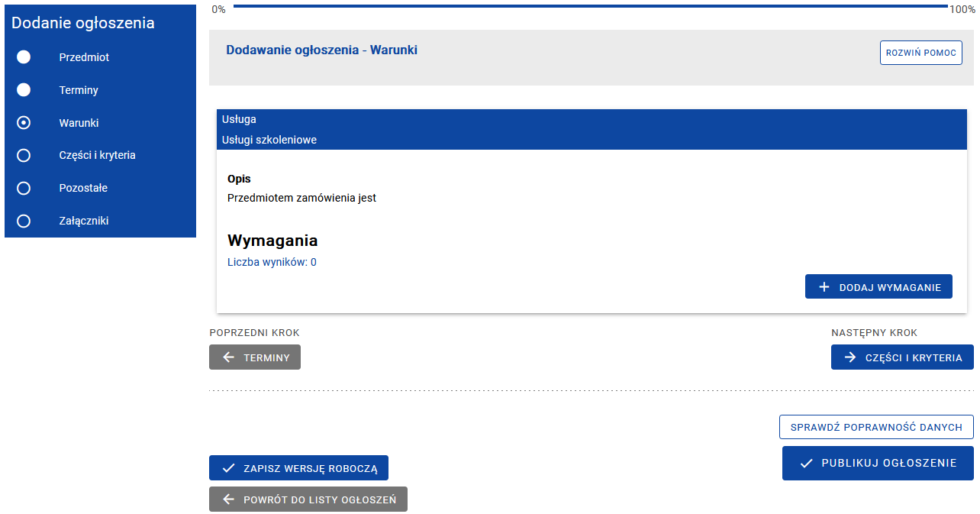
Task: Select the Przedmiot step circle
Action: pyautogui.click(x=24, y=57)
